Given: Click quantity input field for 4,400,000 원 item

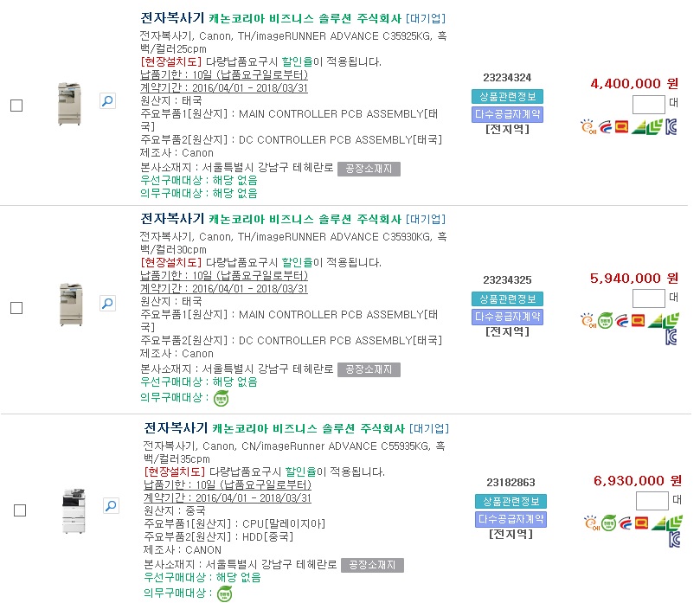Looking at the screenshot, I should pos(648,105).
